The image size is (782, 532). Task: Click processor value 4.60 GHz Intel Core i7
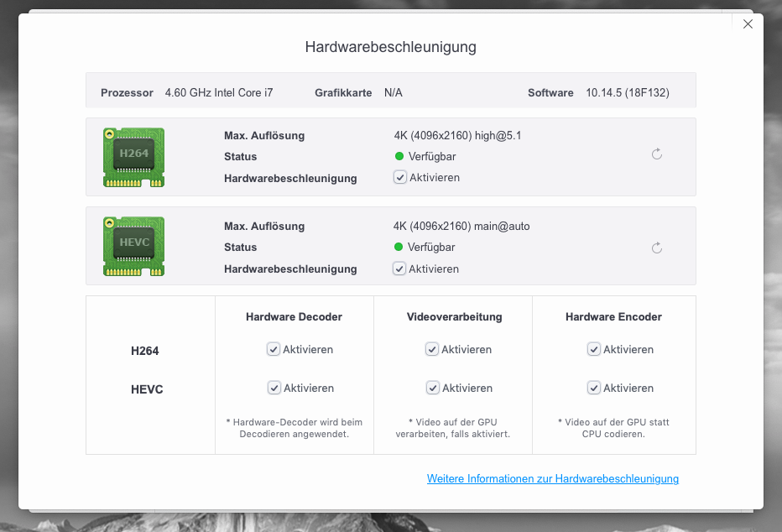coord(219,93)
